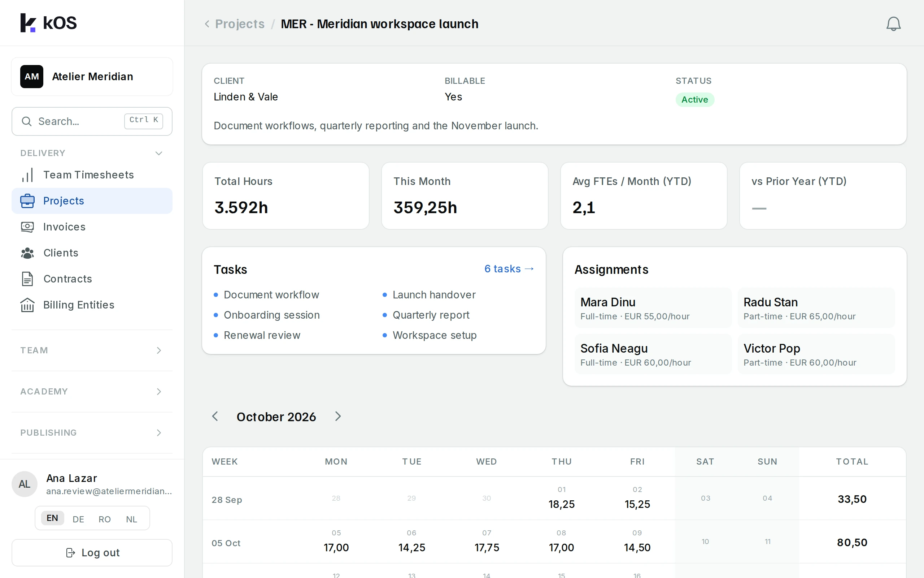The width and height of the screenshot is (924, 578).
Task: Click the 80,50 weekly total
Action: (852, 543)
